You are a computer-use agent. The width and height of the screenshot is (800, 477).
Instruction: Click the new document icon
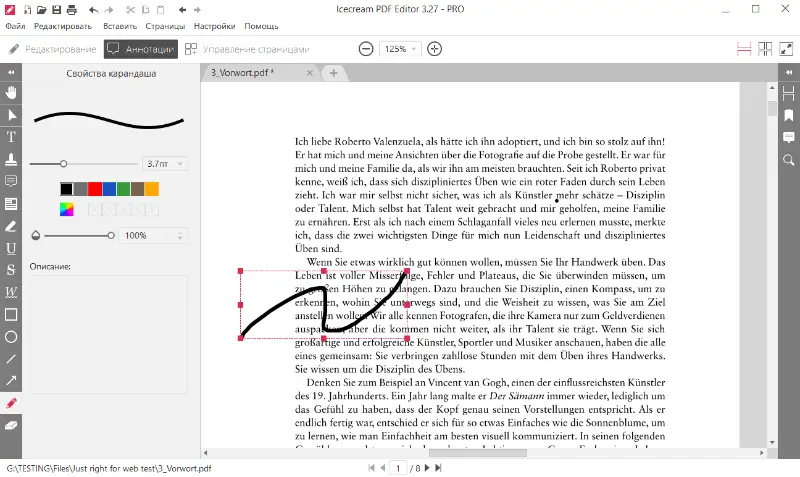tap(27, 10)
